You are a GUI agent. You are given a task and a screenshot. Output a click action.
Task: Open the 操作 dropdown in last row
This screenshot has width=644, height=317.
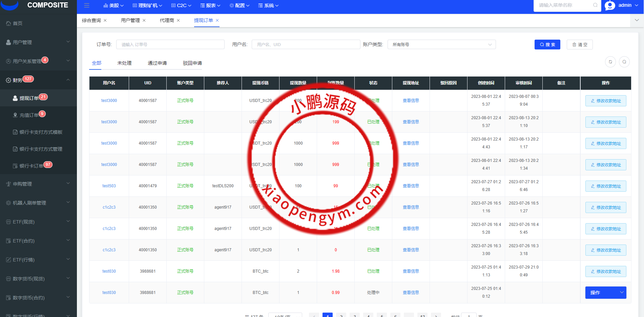pyautogui.click(x=605, y=293)
